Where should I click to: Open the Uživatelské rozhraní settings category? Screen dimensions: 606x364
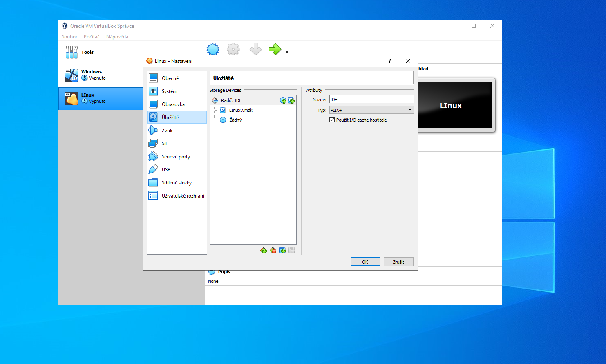[x=177, y=196]
